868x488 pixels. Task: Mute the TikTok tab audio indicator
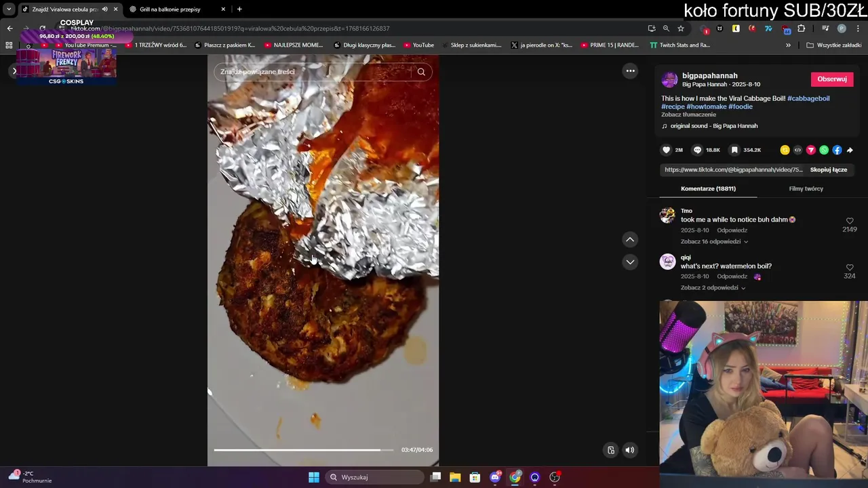click(104, 9)
